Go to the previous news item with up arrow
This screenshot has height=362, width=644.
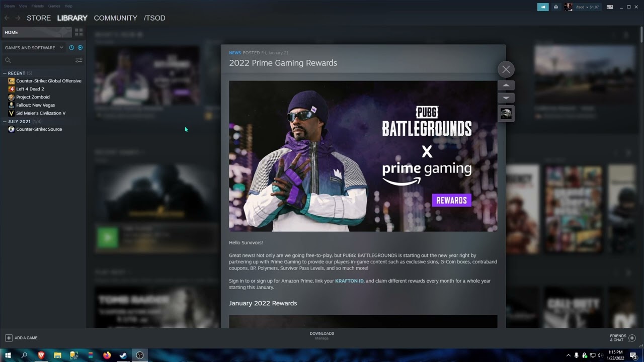pyautogui.click(x=506, y=85)
